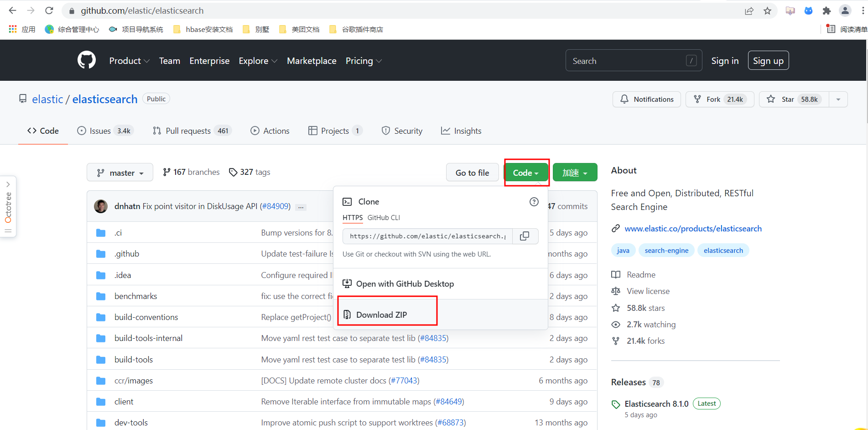Select the HTTPS clone tab

(353, 218)
